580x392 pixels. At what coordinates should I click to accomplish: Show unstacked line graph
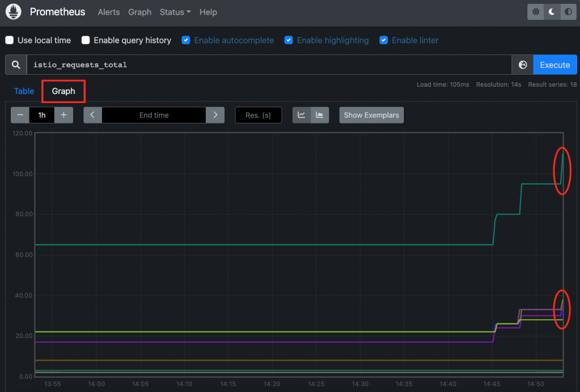301,115
